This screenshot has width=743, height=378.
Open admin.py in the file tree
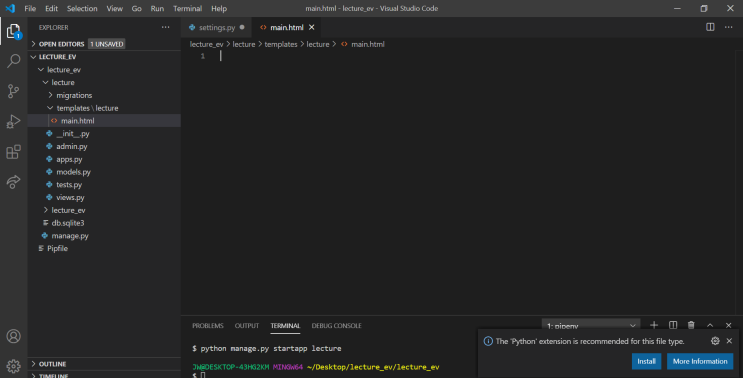104,146
